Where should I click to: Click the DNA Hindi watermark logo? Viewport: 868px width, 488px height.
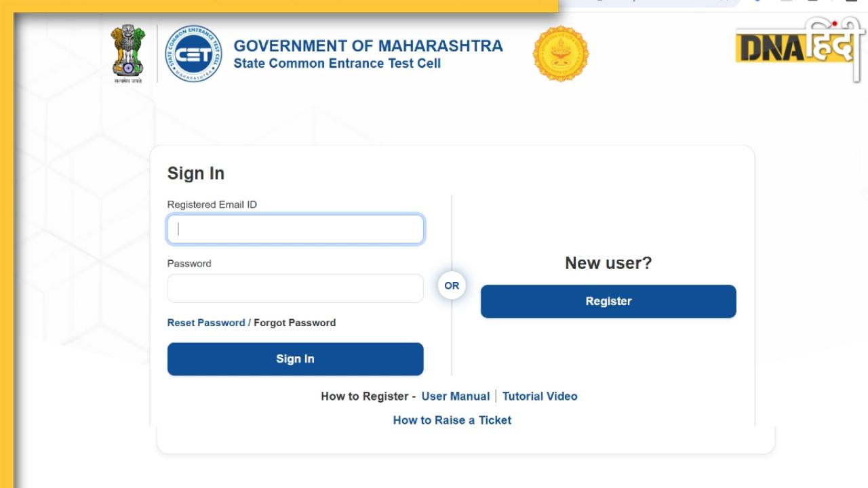pos(800,49)
